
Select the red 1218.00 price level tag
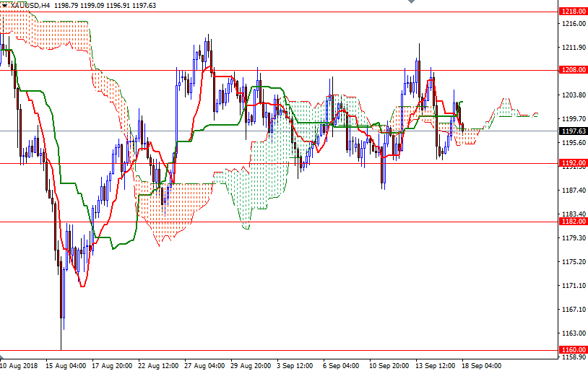[574, 12]
